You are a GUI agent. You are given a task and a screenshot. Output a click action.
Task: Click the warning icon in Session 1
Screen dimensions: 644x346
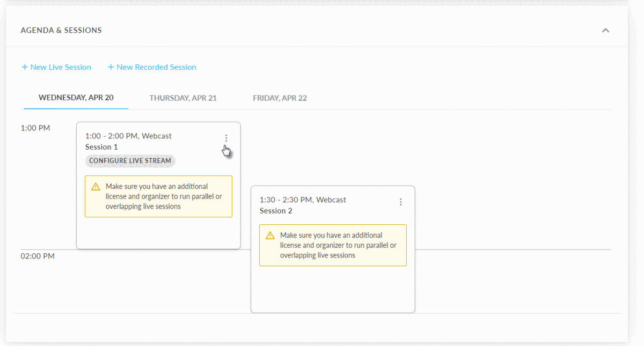point(96,187)
